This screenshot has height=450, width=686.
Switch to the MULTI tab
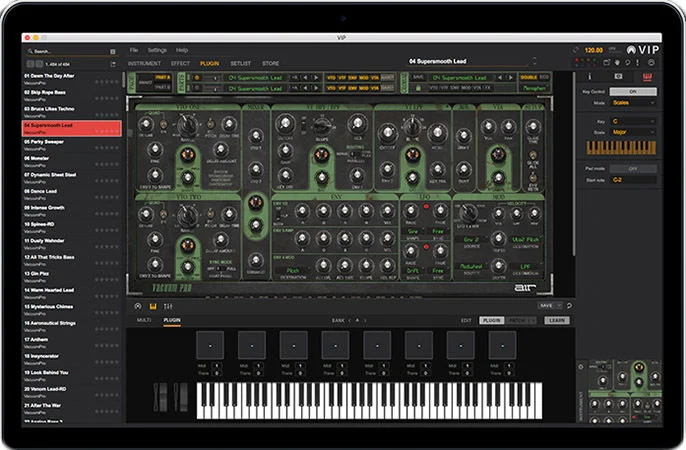coord(144,320)
